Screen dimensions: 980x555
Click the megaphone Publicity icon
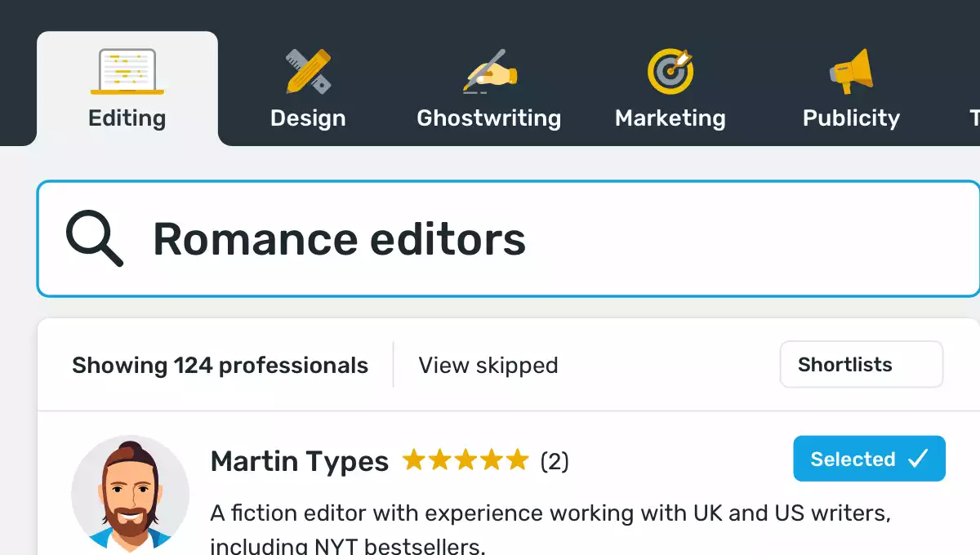pyautogui.click(x=851, y=71)
